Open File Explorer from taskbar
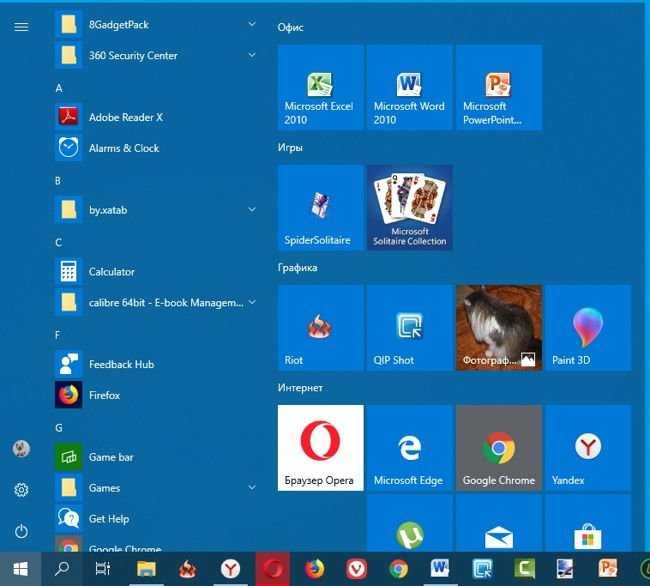This screenshot has height=586, width=650. [x=146, y=569]
